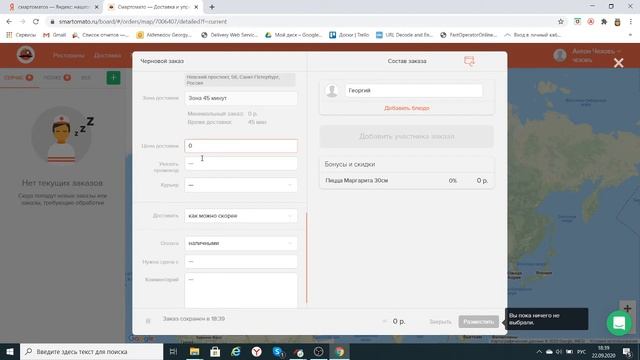Open the Windows Start menu

pyautogui.click(x=10, y=351)
